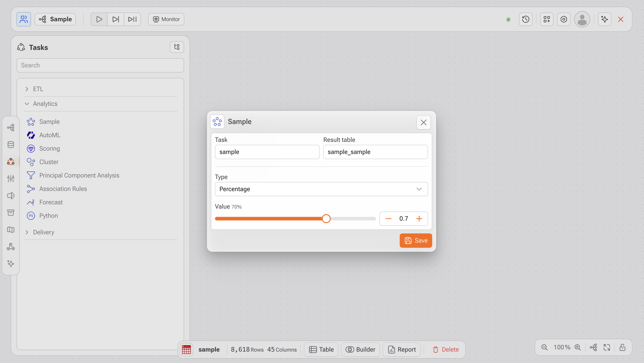Toggle the canvas lock icon

622,347
